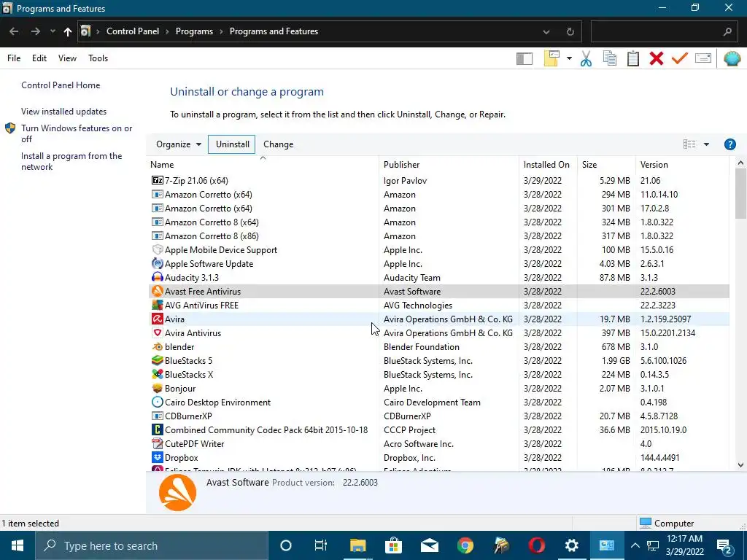Image resolution: width=747 pixels, height=560 pixels.
Task: Open the view options dropdown arrow
Action: 706,144
